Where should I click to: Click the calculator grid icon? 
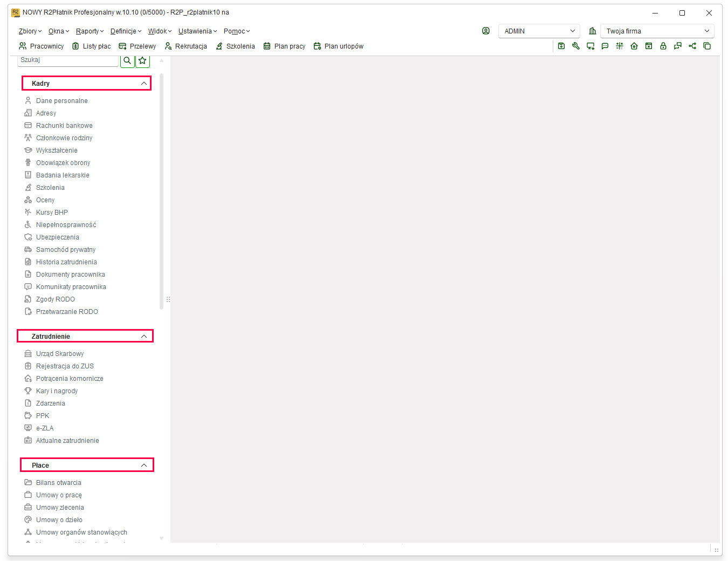[x=620, y=46]
